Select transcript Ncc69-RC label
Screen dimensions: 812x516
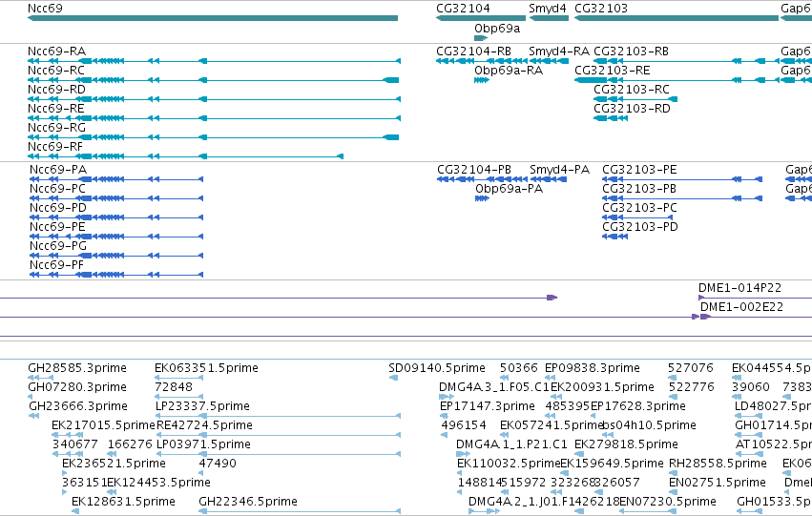(x=56, y=71)
